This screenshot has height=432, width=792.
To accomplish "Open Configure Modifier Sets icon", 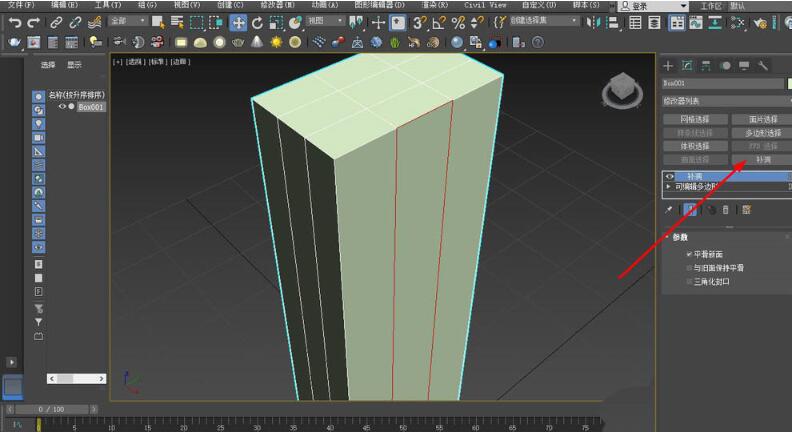I will pyautogui.click(x=747, y=210).
